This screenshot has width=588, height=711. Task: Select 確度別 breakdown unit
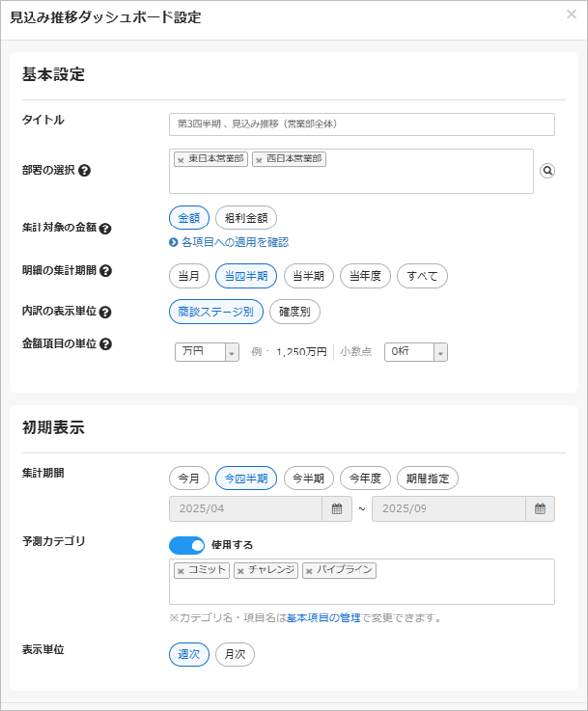tap(294, 312)
